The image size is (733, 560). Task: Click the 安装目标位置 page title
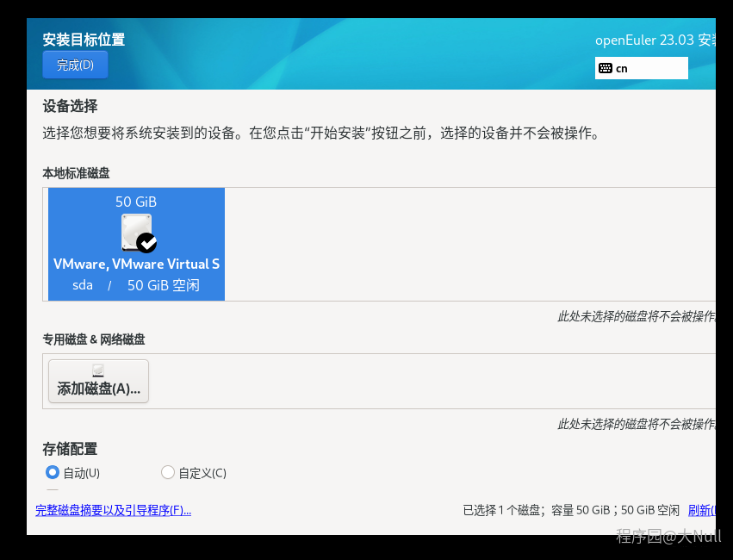[x=84, y=40]
